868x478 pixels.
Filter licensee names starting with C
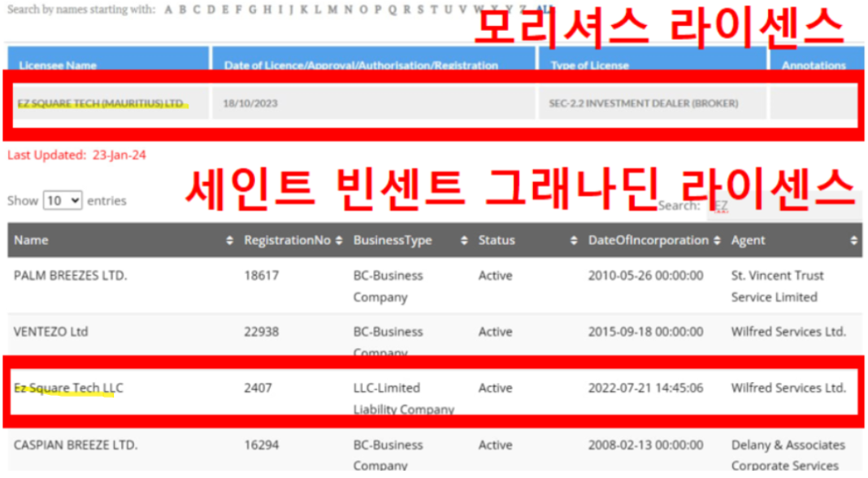pyautogui.click(x=197, y=10)
